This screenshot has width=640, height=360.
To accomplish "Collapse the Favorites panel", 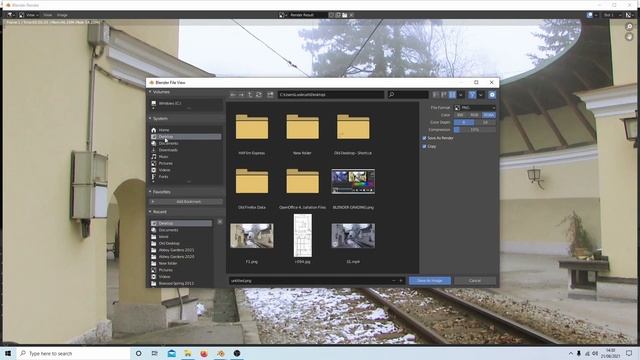I will [x=150, y=192].
